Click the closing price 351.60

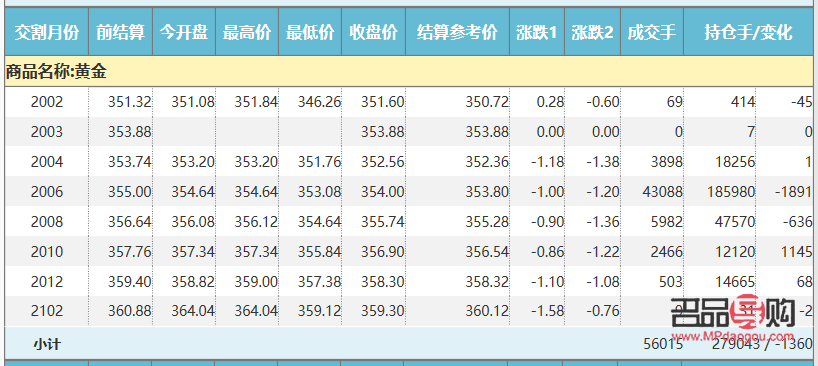coord(383,102)
